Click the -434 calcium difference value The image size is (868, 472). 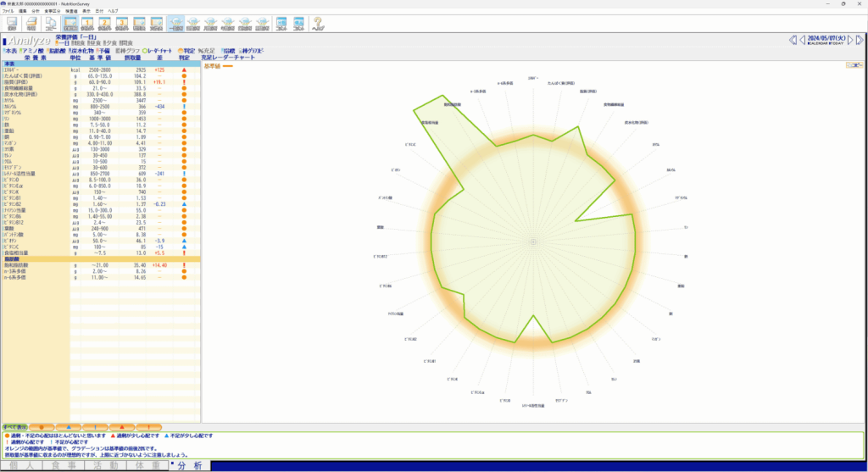pos(159,107)
